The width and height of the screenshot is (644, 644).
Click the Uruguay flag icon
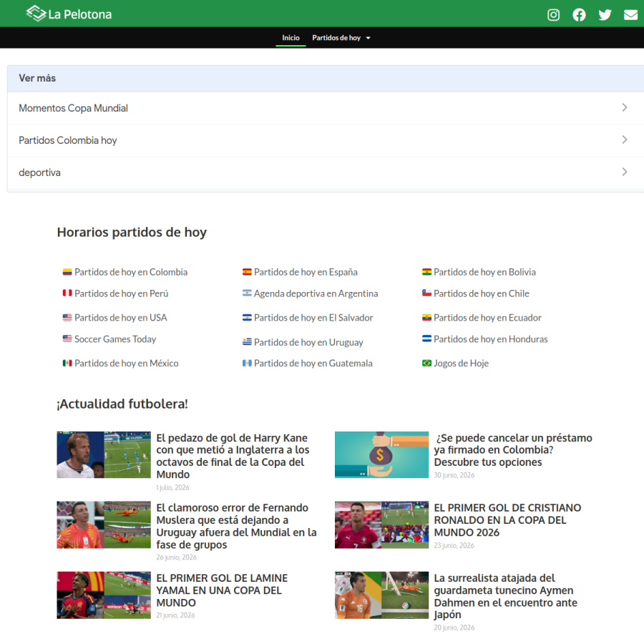tap(247, 342)
